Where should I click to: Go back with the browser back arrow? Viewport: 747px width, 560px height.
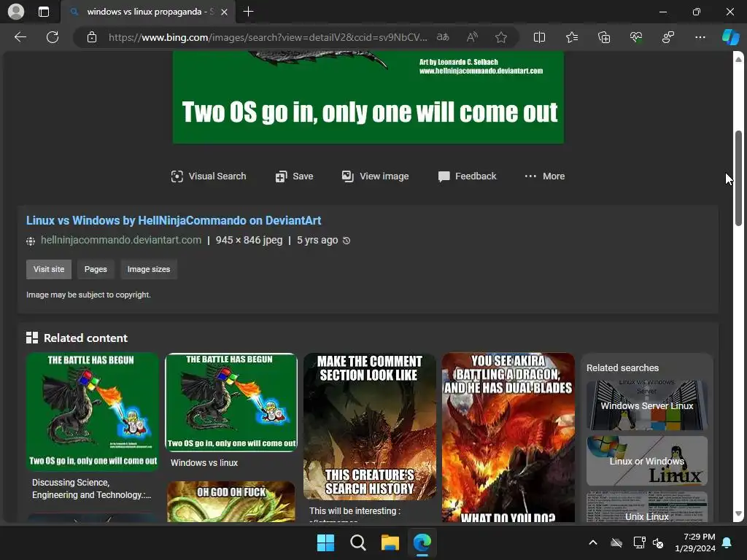pos(20,37)
